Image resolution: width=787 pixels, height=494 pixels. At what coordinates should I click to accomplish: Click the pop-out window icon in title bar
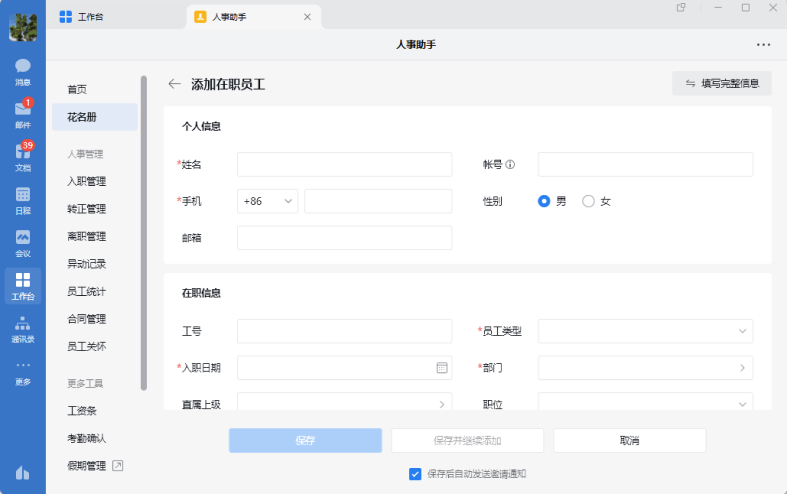click(681, 8)
